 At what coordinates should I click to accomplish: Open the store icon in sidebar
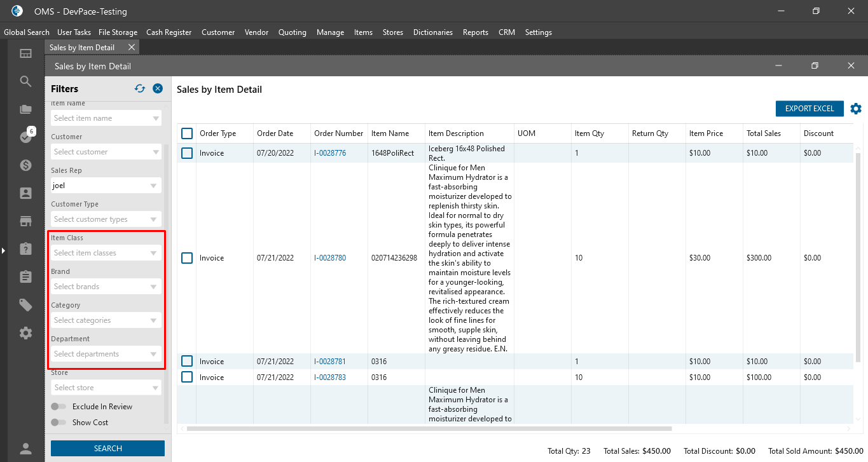click(x=25, y=221)
